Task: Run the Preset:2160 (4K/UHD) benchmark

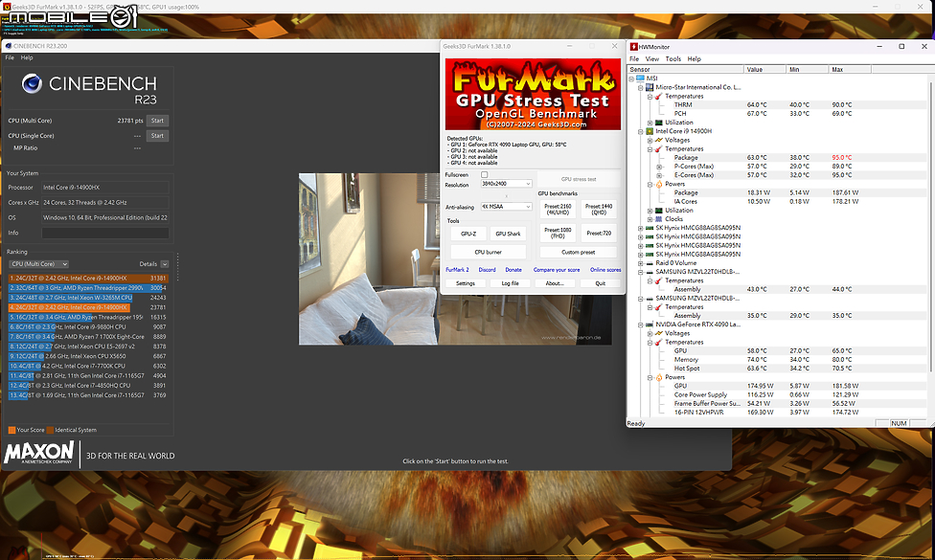Action: 558,209
